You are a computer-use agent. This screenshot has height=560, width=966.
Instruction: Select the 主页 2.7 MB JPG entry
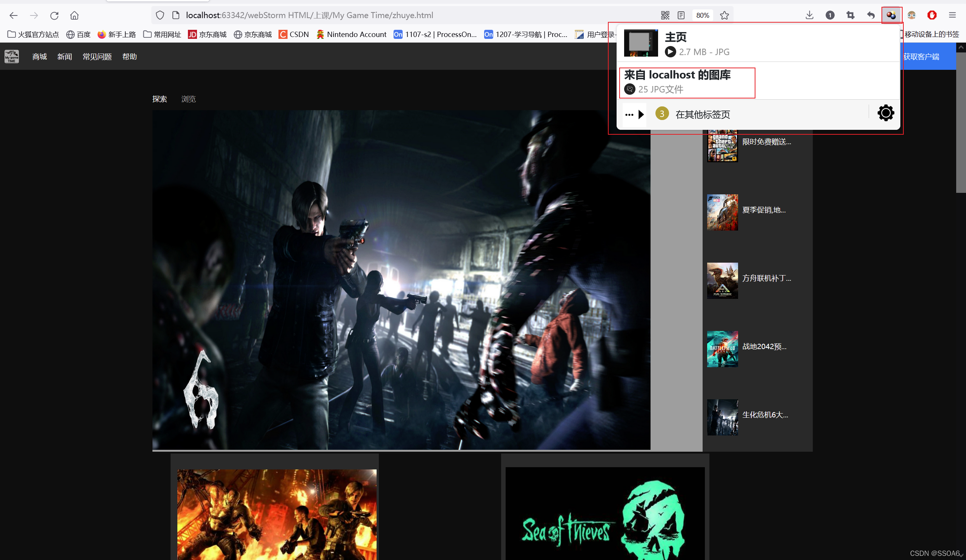click(758, 43)
